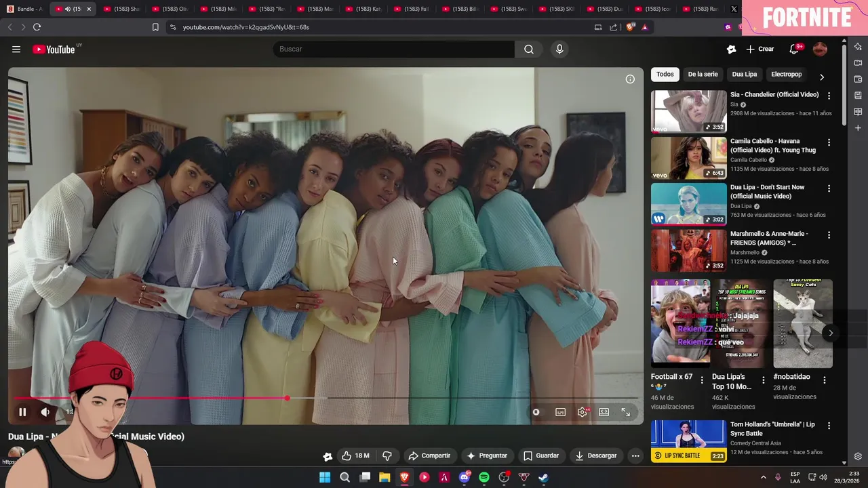Viewport: 868px width, 488px height.
Task: Open options for Don't Start Now video
Action: 829,188
